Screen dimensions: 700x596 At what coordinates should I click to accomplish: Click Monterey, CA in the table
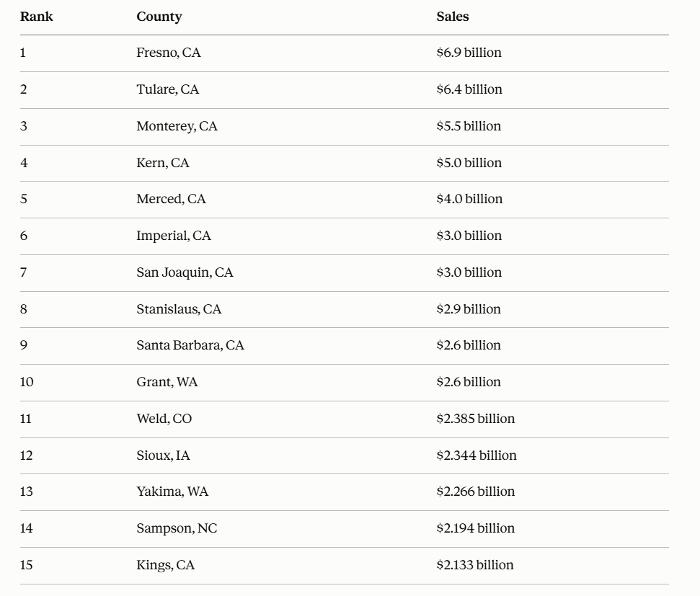click(x=177, y=126)
